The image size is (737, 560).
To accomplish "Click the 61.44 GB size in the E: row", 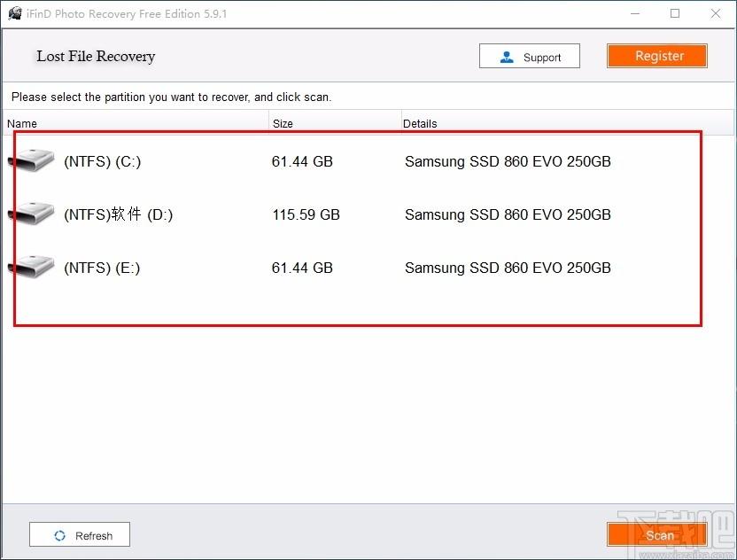I will (302, 268).
